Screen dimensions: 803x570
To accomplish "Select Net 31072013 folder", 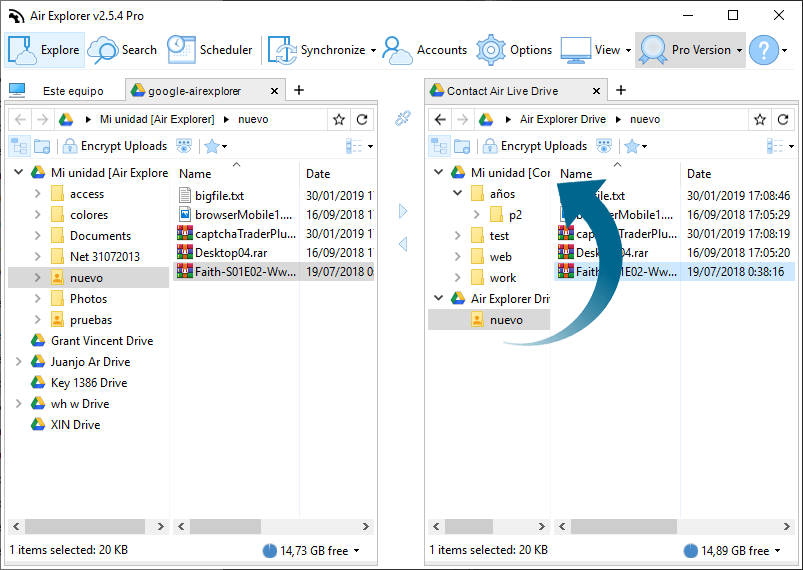I will point(104,257).
